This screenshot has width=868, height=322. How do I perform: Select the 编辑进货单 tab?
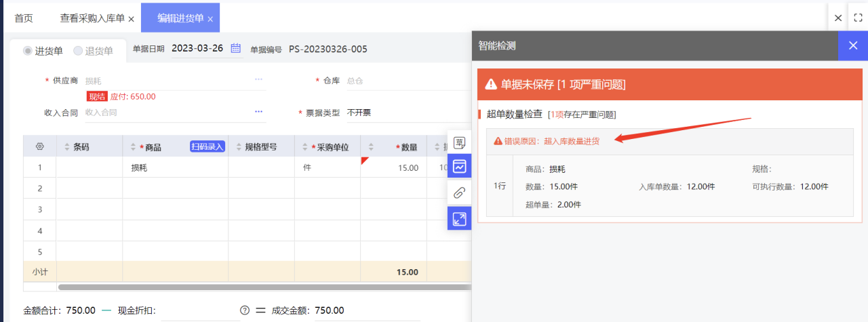click(181, 18)
